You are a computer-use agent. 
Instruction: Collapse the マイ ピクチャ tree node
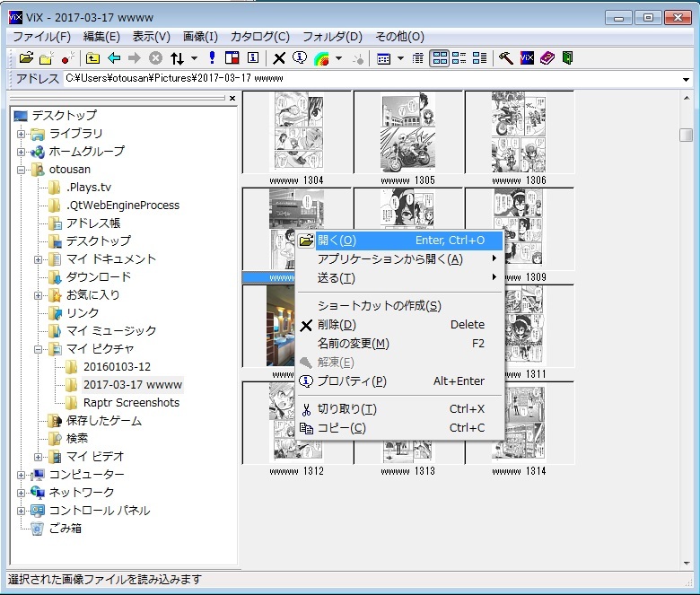pyautogui.click(x=39, y=349)
